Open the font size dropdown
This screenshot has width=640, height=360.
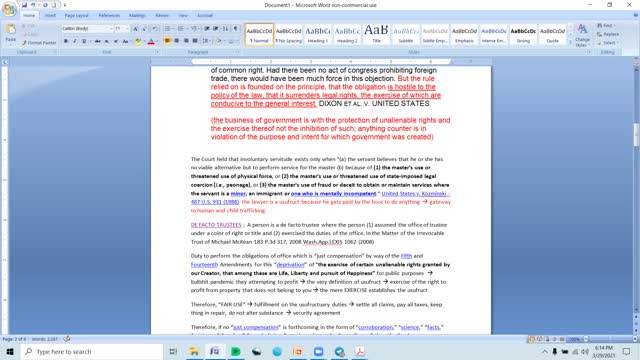(x=127, y=29)
